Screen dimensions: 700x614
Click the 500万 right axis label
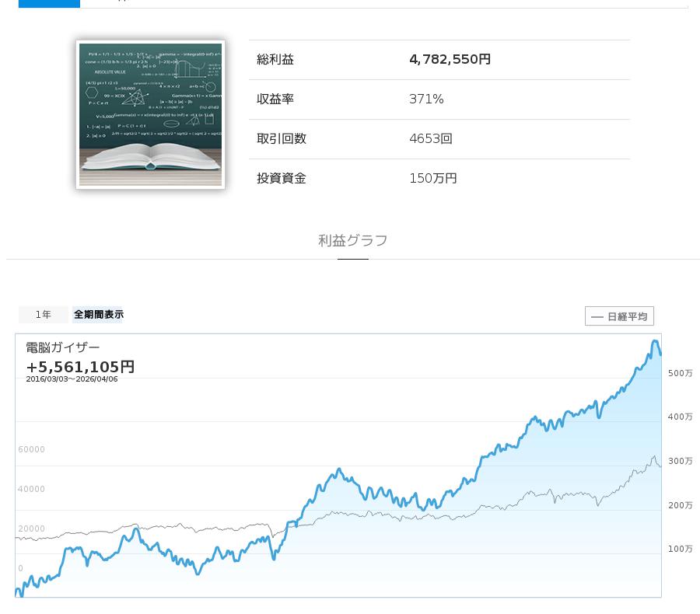click(x=680, y=374)
